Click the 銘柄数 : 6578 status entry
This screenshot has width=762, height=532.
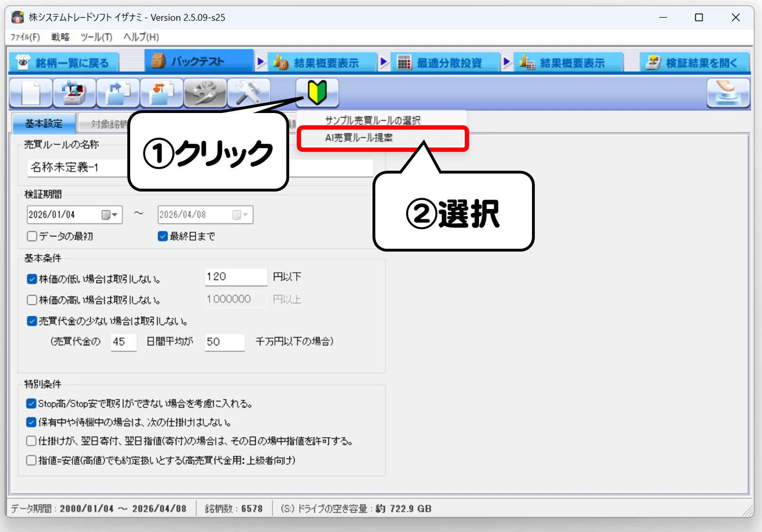[x=234, y=508]
